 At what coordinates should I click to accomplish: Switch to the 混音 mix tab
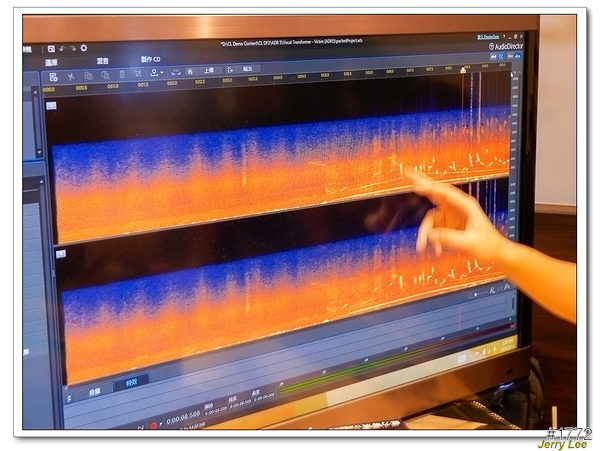click(x=103, y=61)
